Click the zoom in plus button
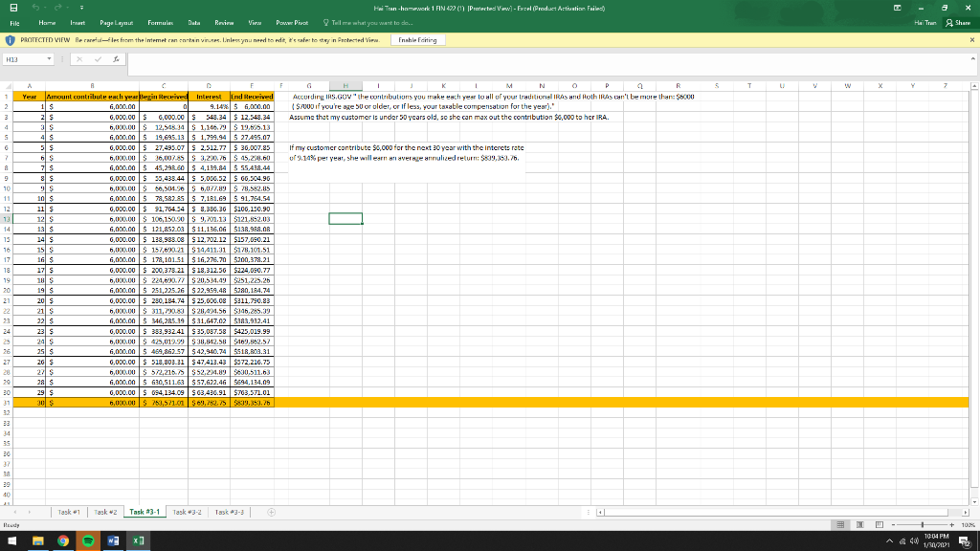980x551 pixels. [952, 525]
